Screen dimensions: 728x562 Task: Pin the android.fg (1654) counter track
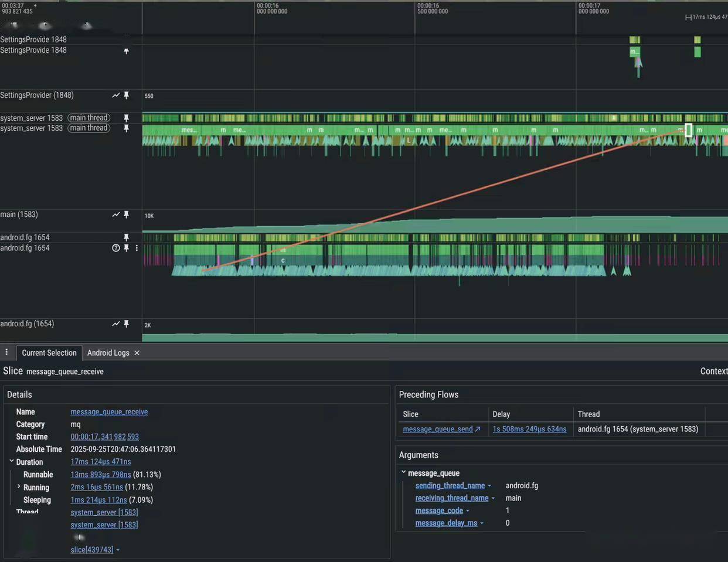(126, 324)
